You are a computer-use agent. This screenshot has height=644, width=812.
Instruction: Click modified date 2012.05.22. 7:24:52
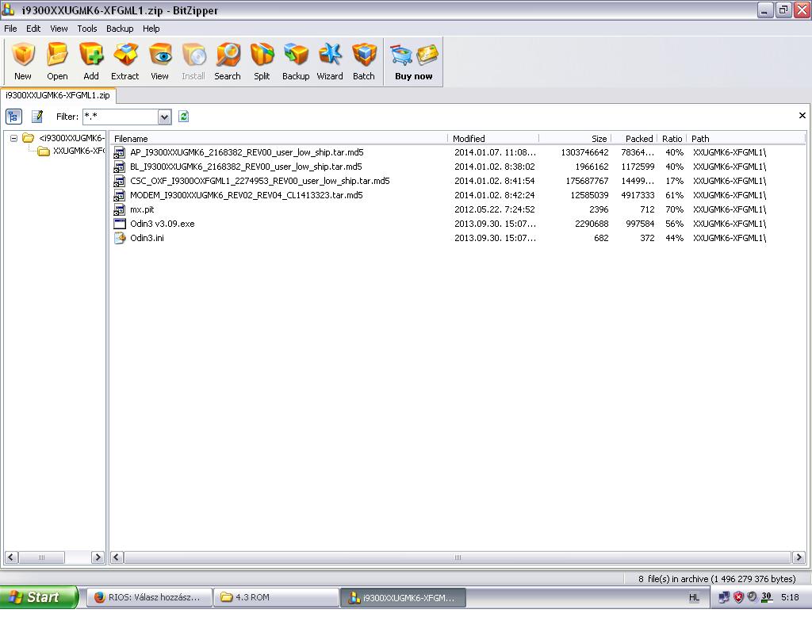tap(495, 210)
